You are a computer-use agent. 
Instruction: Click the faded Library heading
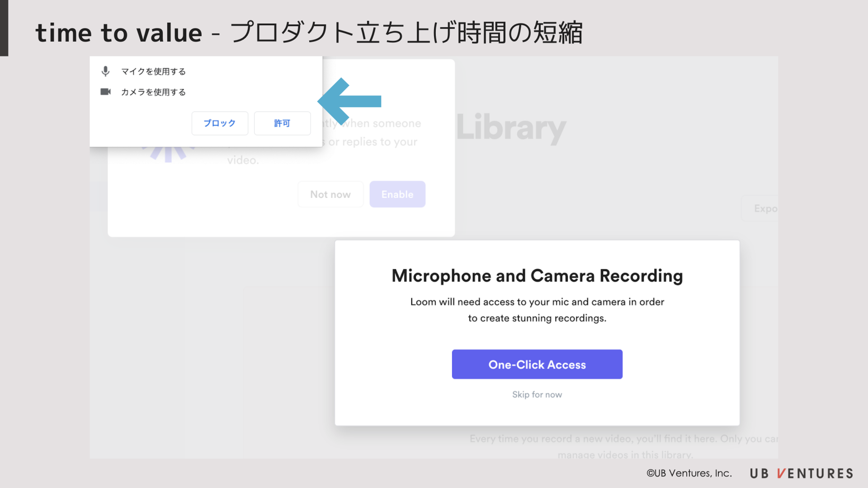click(x=511, y=129)
